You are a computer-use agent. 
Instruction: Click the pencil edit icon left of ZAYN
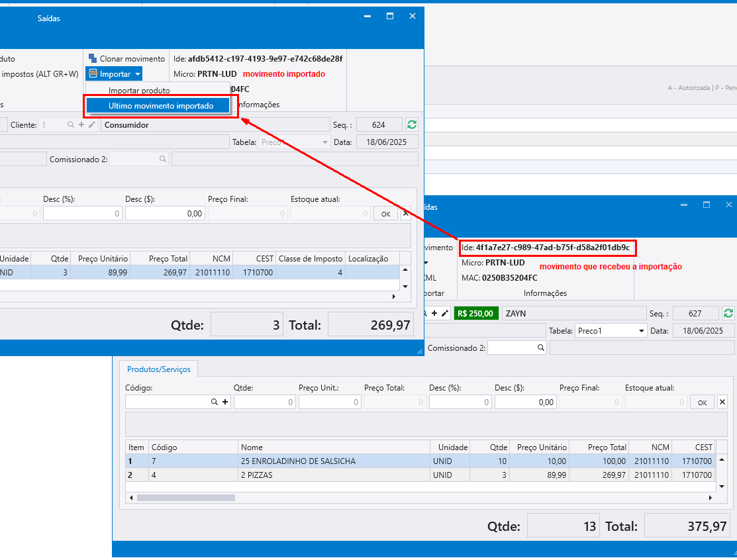click(x=445, y=313)
